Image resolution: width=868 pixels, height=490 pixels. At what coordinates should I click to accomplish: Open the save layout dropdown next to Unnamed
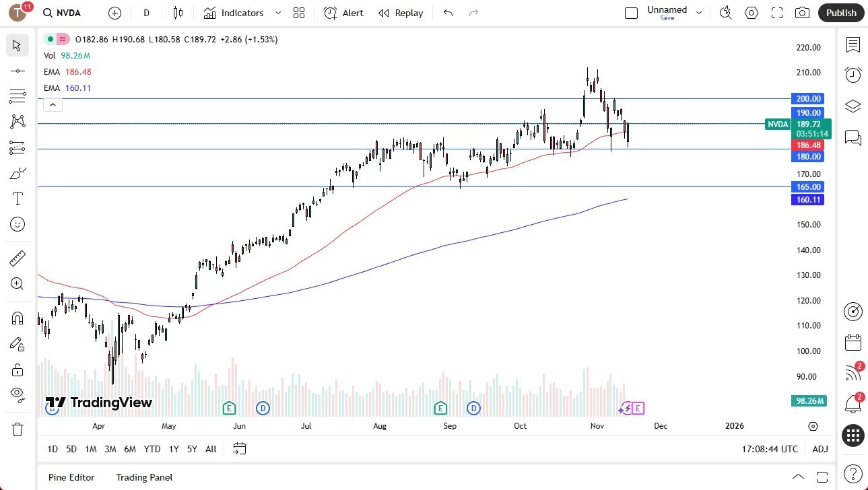(699, 12)
